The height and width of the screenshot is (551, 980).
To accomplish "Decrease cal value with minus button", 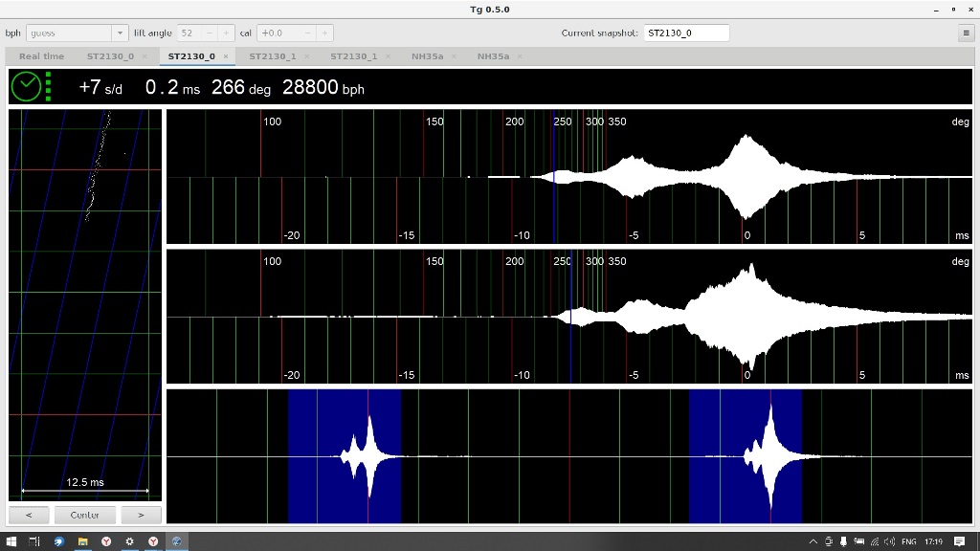I will [309, 33].
